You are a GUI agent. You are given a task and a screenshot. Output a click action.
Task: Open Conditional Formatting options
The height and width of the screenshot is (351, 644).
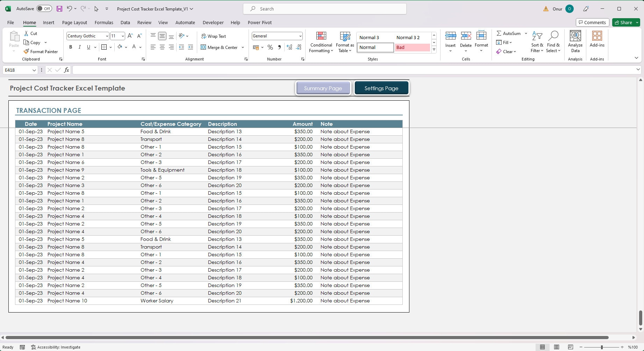(321, 42)
